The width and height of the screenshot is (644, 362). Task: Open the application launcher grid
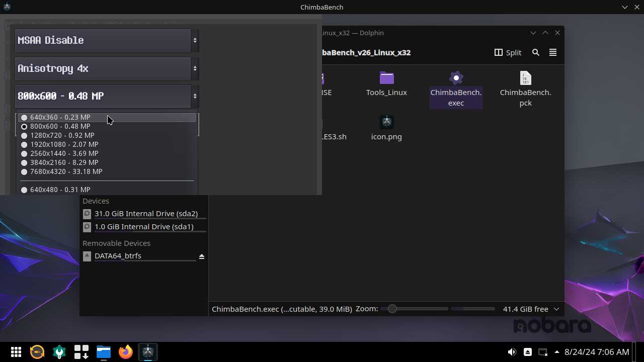16,352
